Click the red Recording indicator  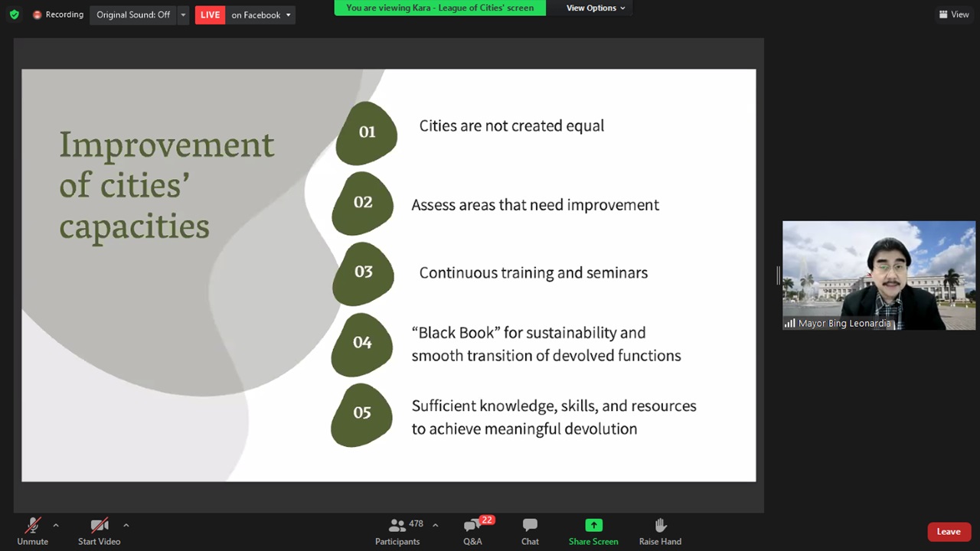tap(58, 15)
